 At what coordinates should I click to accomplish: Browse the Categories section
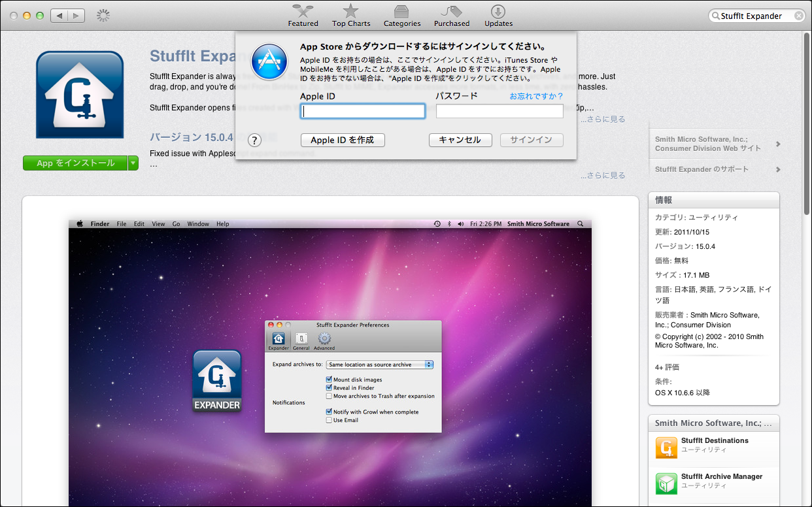click(402, 16)
